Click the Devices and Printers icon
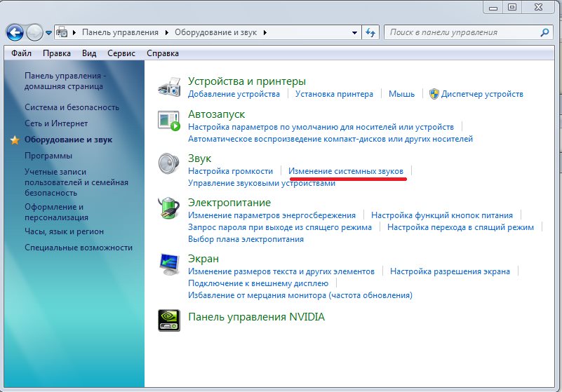Image resolution: width=562 pixels, height=392 pixels. [x=169, y=87]
